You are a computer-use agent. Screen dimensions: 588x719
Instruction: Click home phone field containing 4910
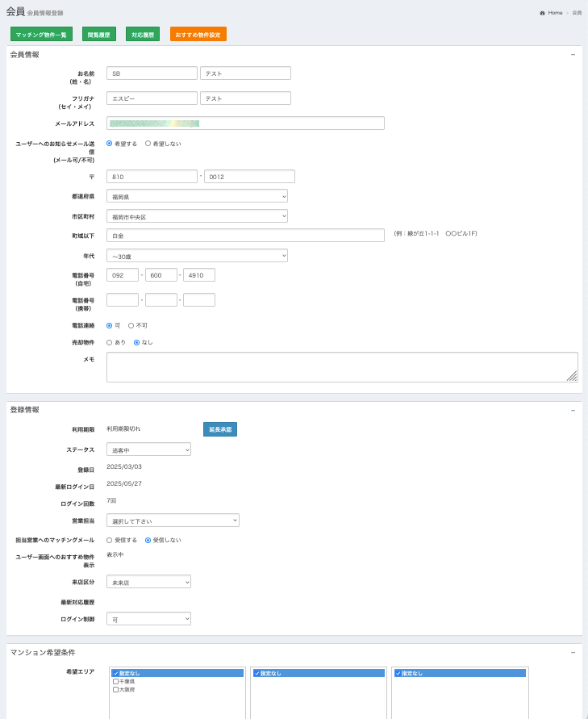[x=199, y=275]
